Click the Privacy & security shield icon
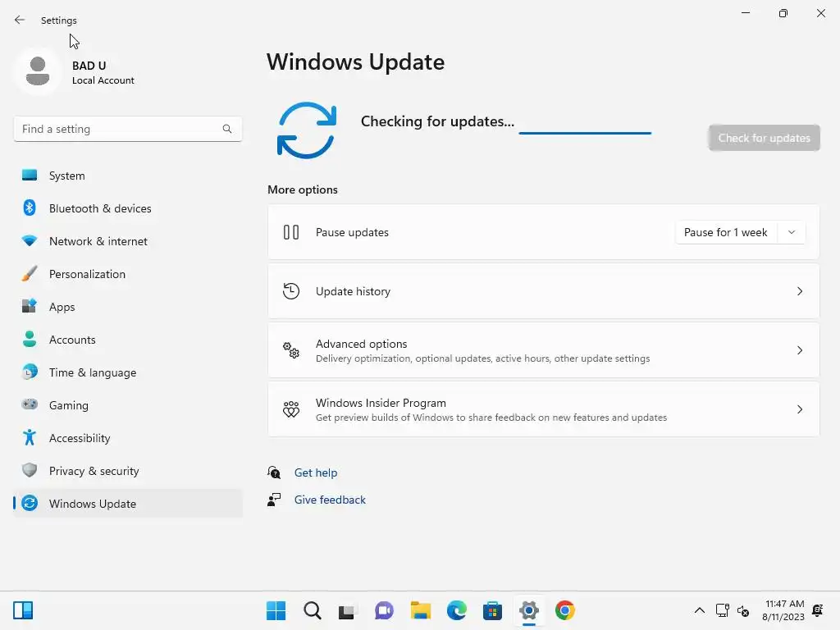 tap(30, 470)
